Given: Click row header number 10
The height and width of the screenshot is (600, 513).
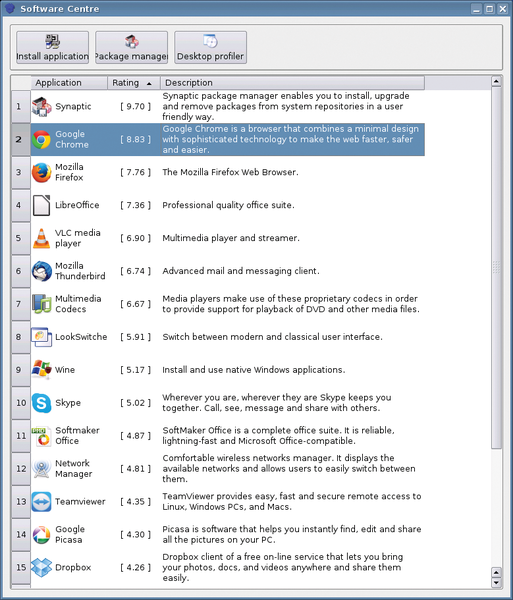Looking at the screenshot, I should click(x=21, y=403).
